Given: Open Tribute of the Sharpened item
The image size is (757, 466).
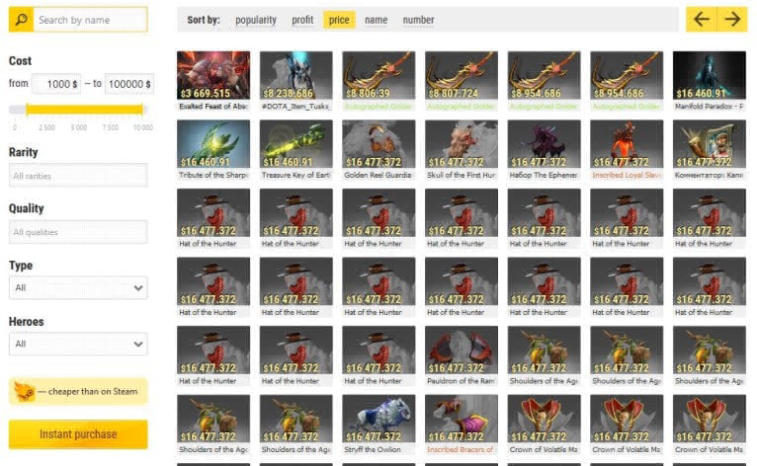Looking at the screenshot, I should (x=213, y=150).
